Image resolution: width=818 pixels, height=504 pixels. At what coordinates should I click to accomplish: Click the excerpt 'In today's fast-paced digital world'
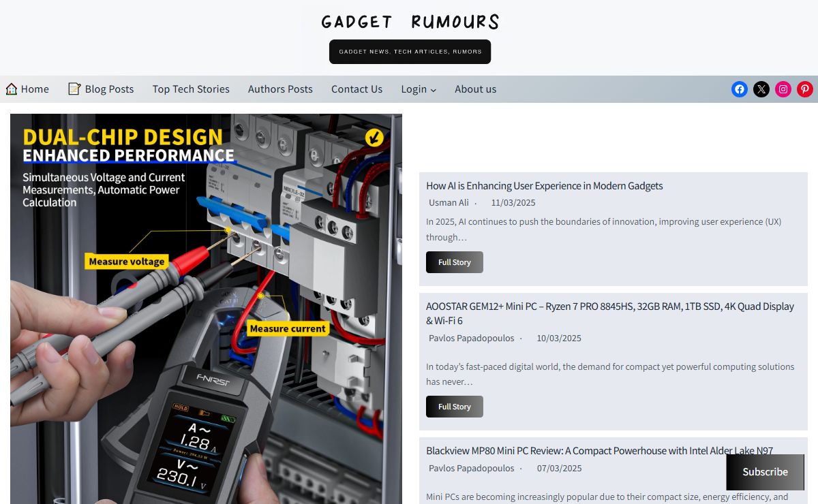tap(610, 374)
